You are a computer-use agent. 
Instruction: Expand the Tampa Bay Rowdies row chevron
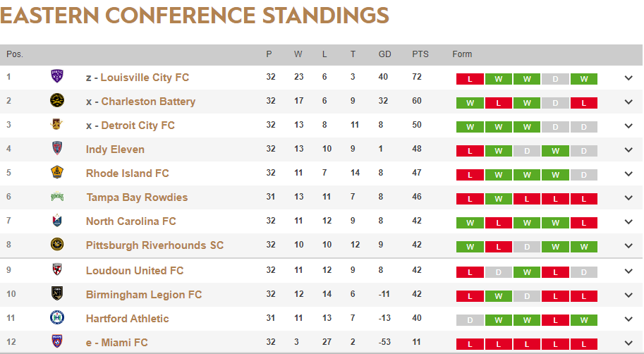click(628, 198)
